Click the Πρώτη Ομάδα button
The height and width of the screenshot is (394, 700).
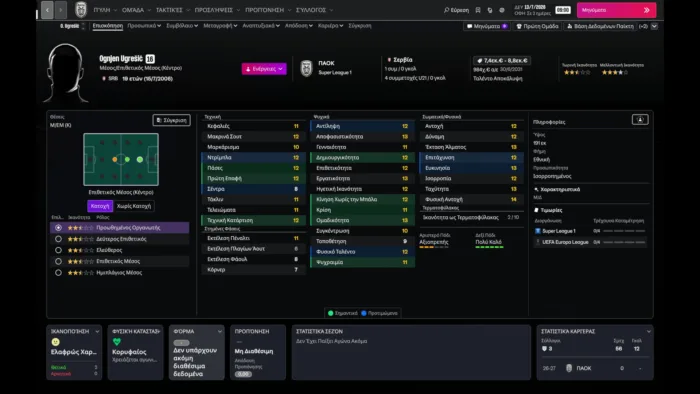tap(538, 26)
